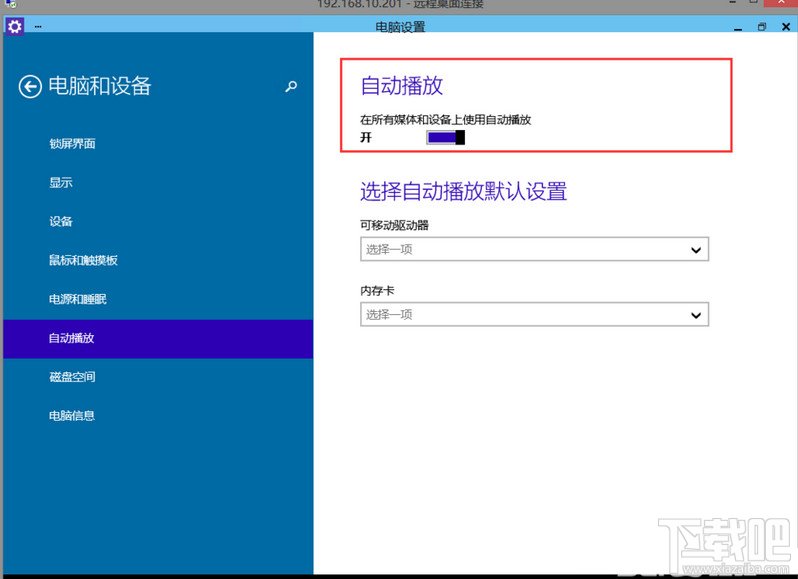Turn off the 自动播放 toggle switch

click(x=446, y=137)
